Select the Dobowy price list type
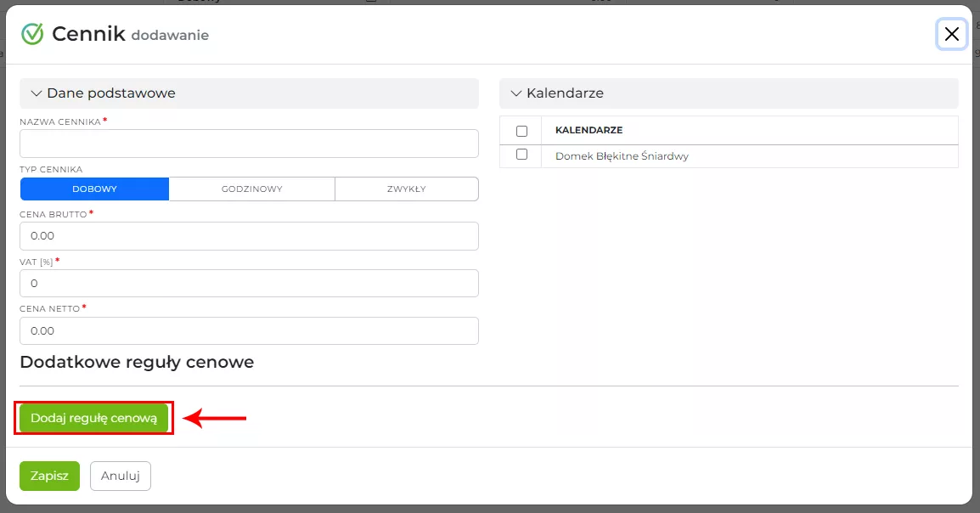Image resolution: width=980 pixels, height=513 pixels. (x=94, y=189)
